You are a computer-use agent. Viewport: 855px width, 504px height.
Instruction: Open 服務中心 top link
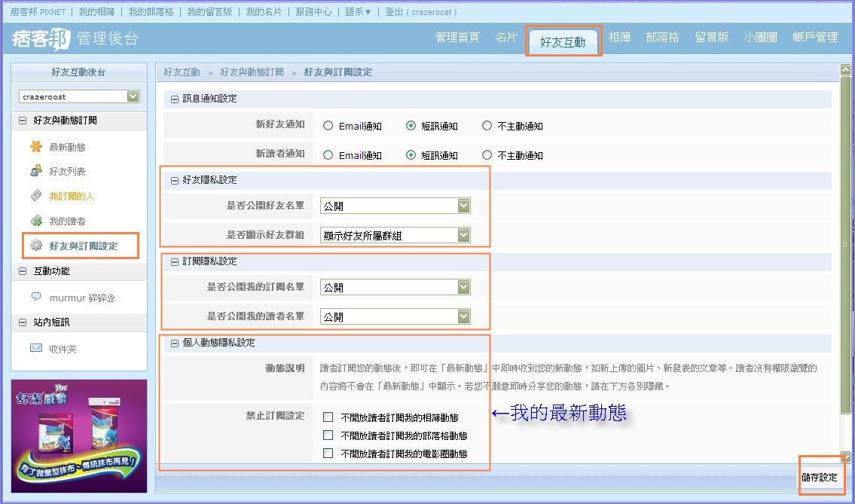click(x=313, y=11)
